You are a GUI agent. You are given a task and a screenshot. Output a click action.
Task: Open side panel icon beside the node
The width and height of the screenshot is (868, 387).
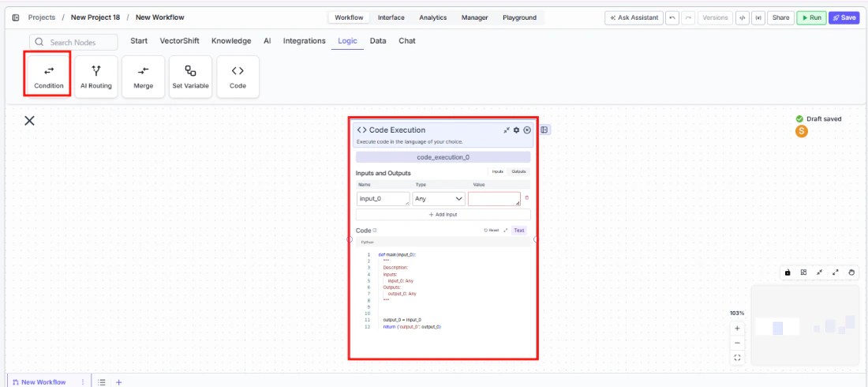coord(544,130)
